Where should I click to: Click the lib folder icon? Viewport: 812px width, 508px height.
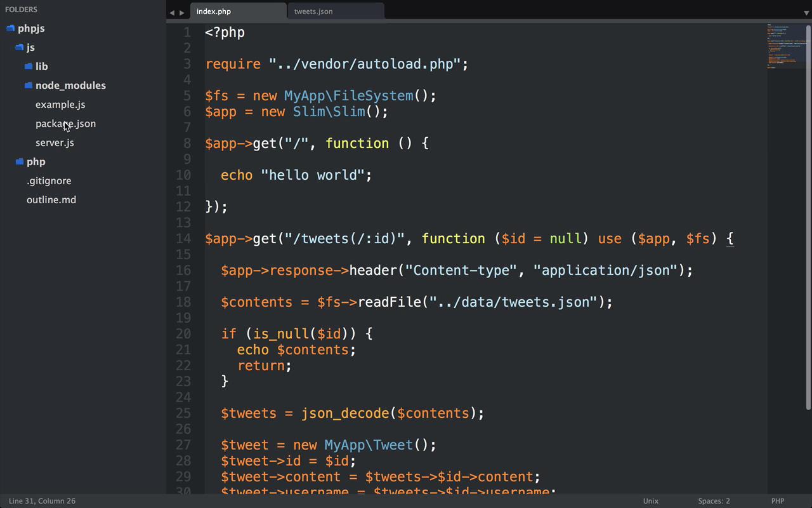click(29, 67)
